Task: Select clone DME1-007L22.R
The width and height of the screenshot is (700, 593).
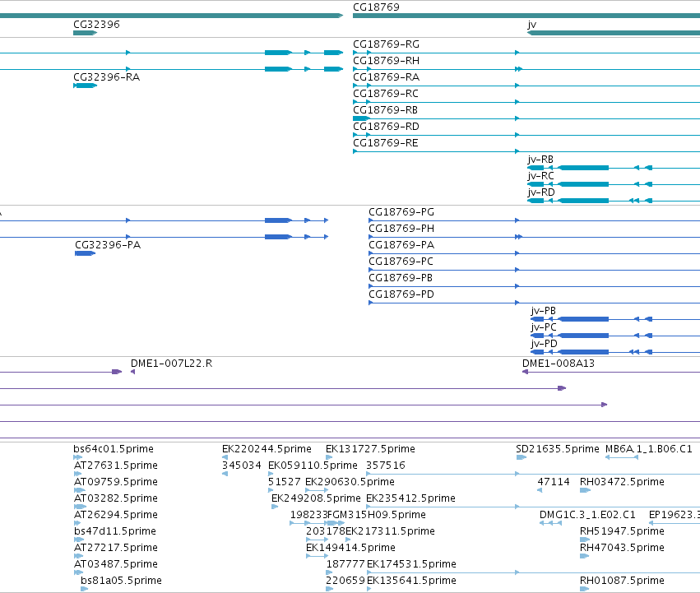Action: (171, 364)
